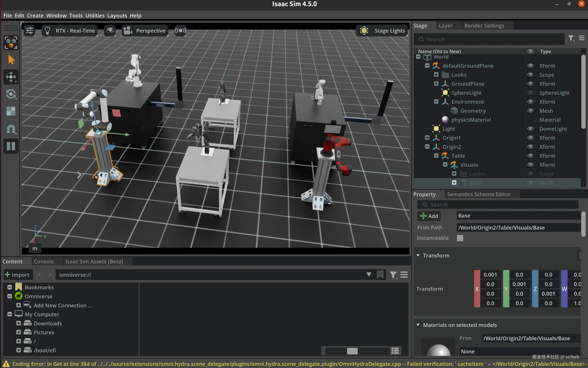Screen dimensions: 588x368
Task: Tick the Instanceable checkbox
Action: coord(460,238)
